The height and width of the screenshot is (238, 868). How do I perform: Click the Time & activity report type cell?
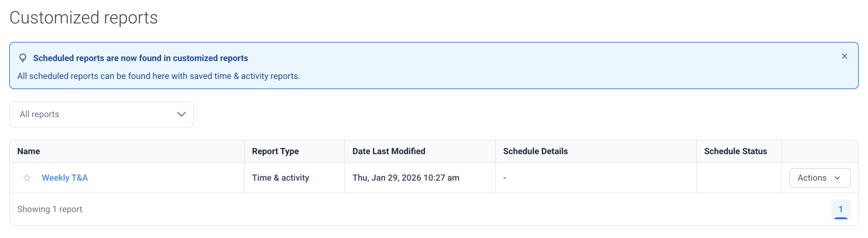tap(280, 178)
